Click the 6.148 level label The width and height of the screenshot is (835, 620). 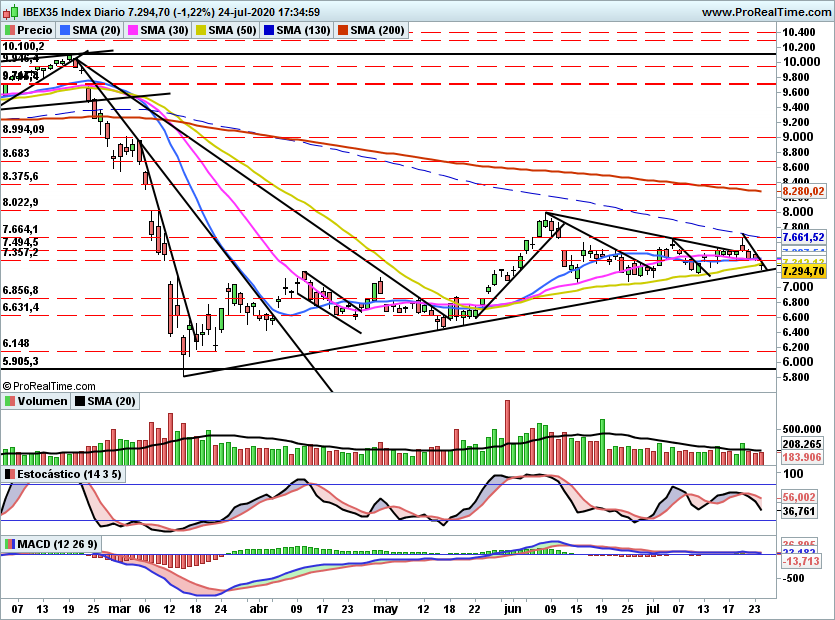(16, 344)
